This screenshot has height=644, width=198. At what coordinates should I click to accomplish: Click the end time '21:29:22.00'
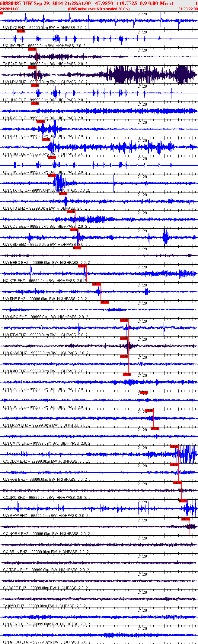188,9
